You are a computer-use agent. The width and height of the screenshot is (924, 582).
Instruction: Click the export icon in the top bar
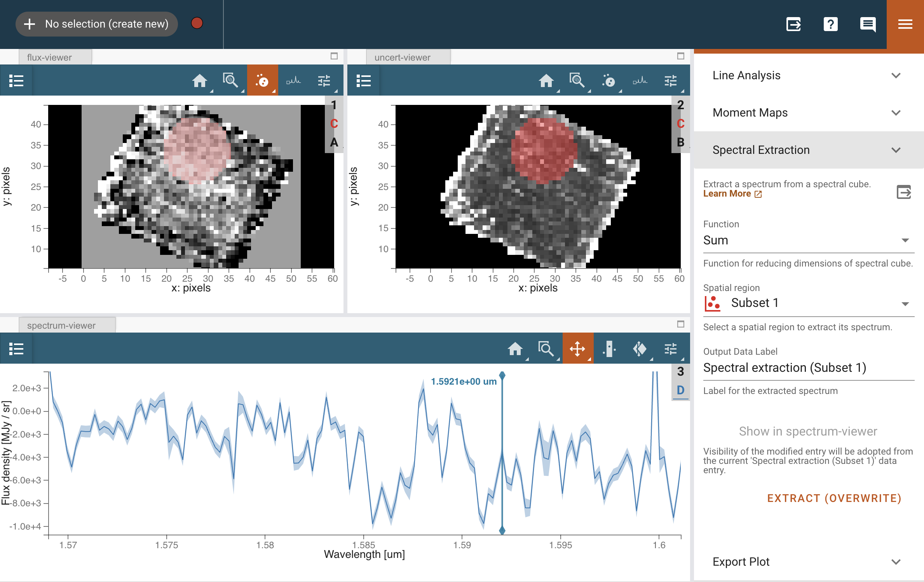(794, 24)
